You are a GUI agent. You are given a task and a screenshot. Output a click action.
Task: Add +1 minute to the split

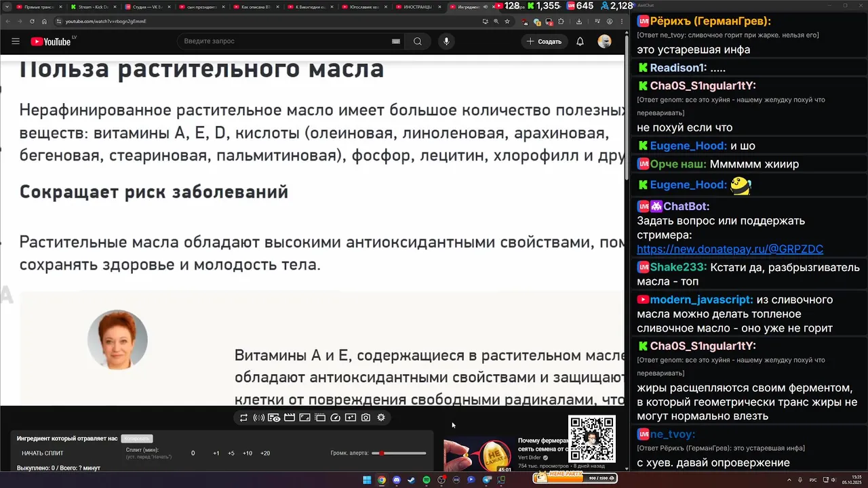pos(216,453)
